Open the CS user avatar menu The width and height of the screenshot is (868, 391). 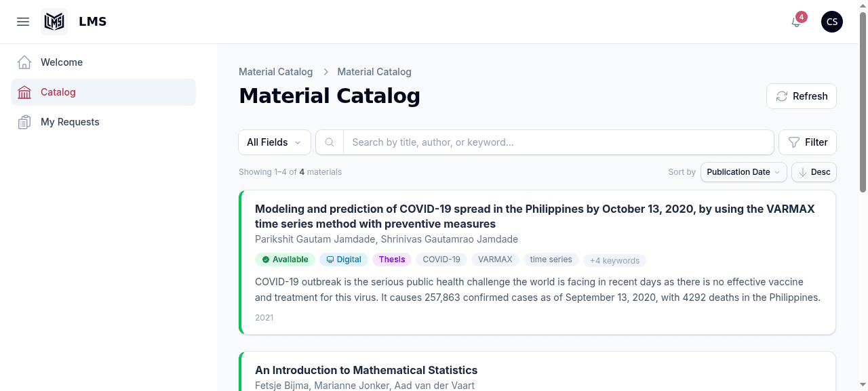click(832, 22)
